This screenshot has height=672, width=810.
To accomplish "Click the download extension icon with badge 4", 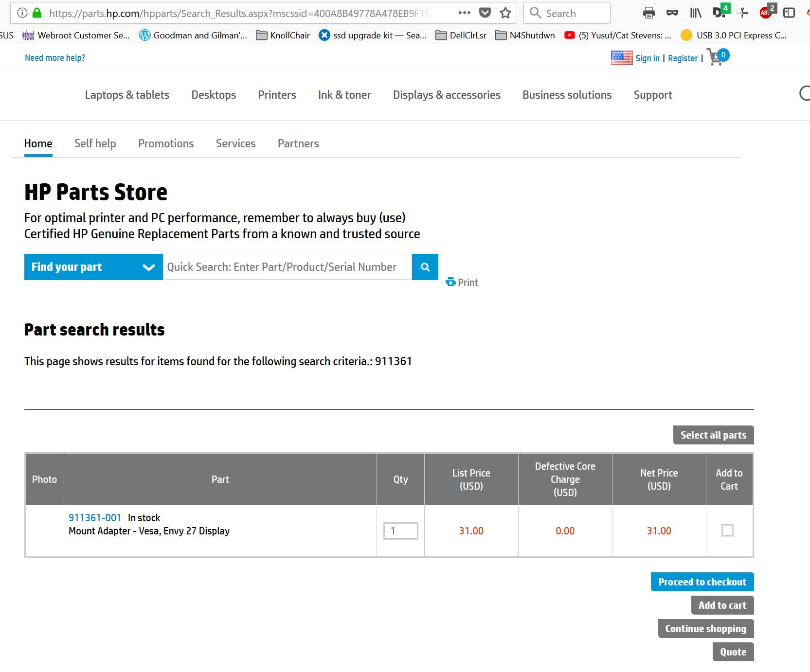I will pyautogui.click(x=720, y=11).
